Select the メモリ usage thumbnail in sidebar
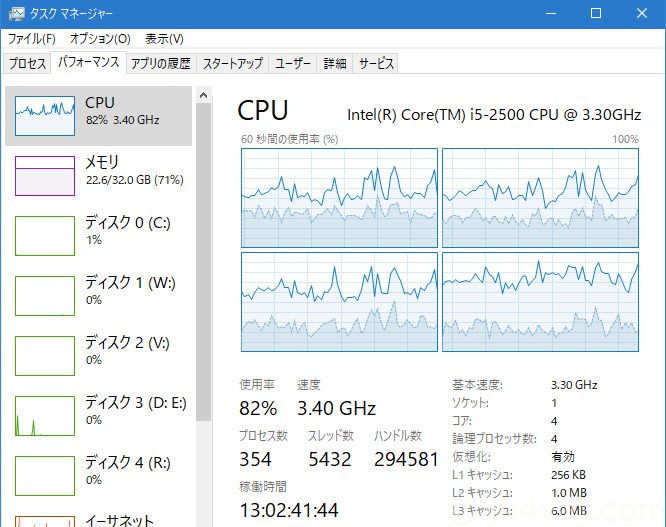Viewport: 666px width, 527px height. [x=45, y=176]
